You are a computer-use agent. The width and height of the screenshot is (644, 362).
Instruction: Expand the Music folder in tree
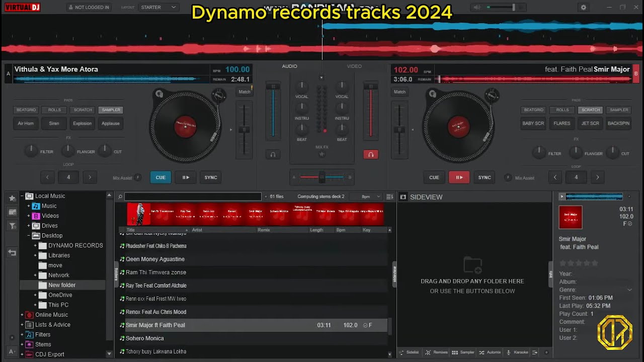click(29, 206)
